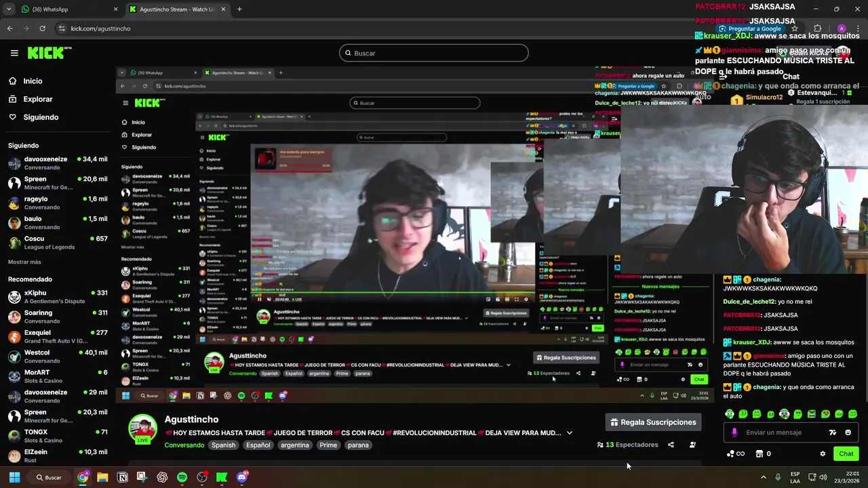This screenshot has height=488, width=868.
Task: Open Spreen channel with 20,6 mil viewers
Action: (x=57, y=183)
